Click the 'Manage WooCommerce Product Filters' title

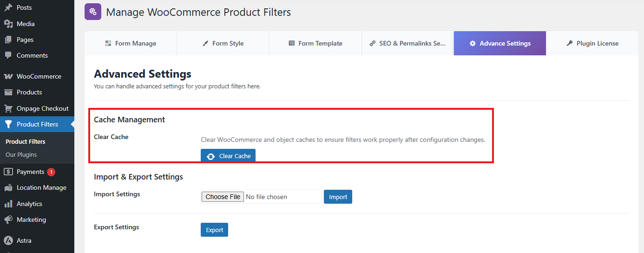[198, 12]
